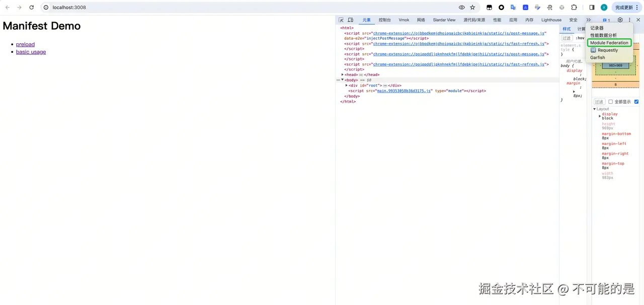Activate the DevTools inspect-element picker icon
Screen dimensions: 644x305
[341, 20]
